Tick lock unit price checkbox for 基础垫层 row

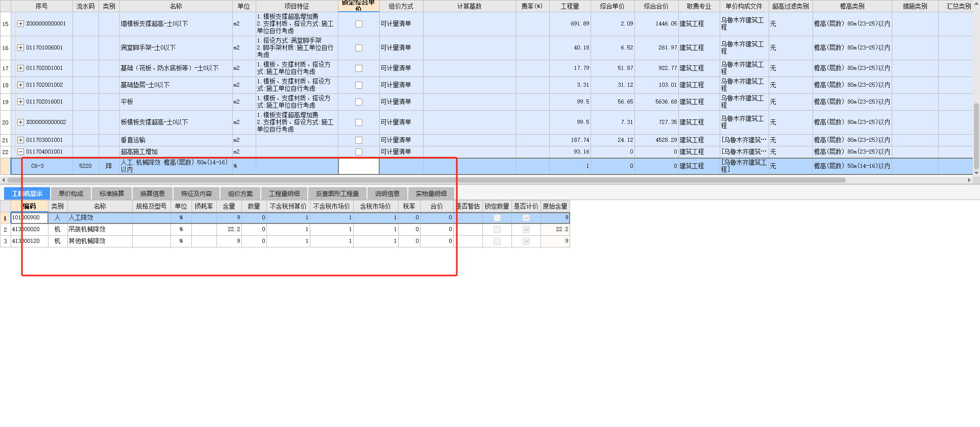click(x=359, y=85)
